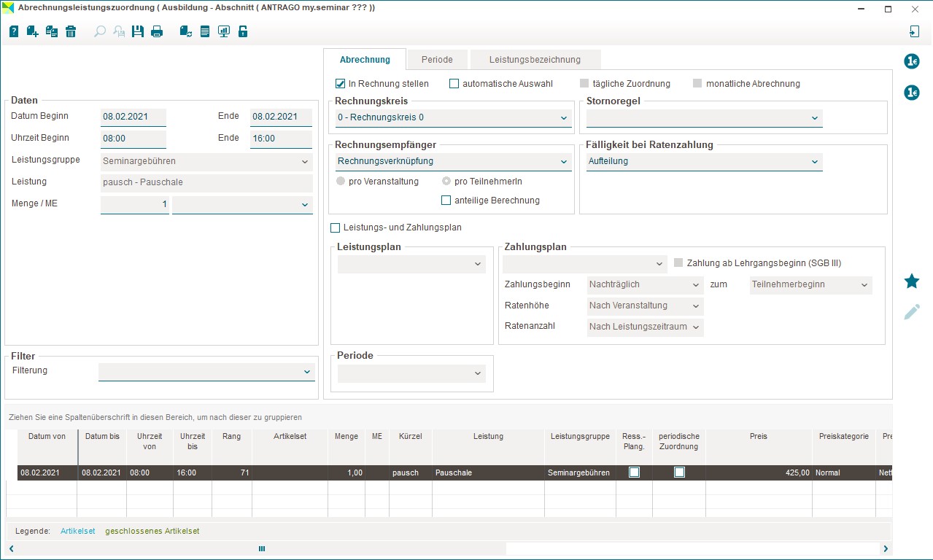Click the monitor chart icon
This screenshot has height=560, width=933.
point(224,31)
